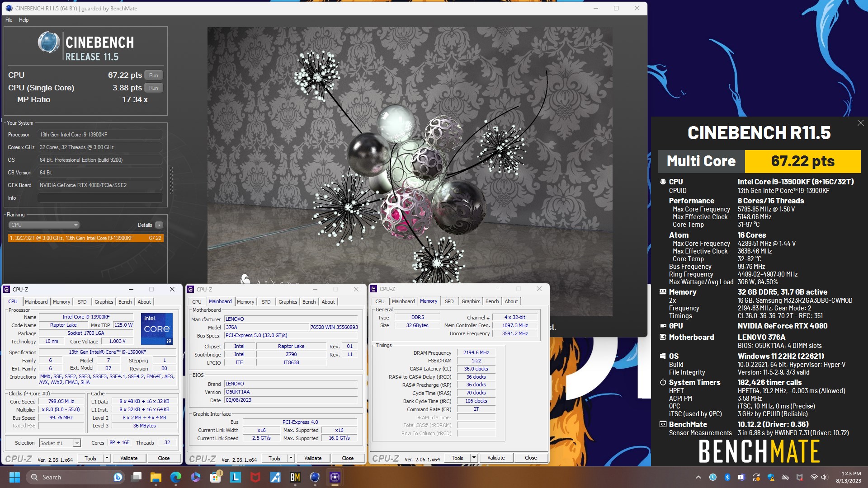
Task: Open Task View on the taskbar
Action: 136,477
